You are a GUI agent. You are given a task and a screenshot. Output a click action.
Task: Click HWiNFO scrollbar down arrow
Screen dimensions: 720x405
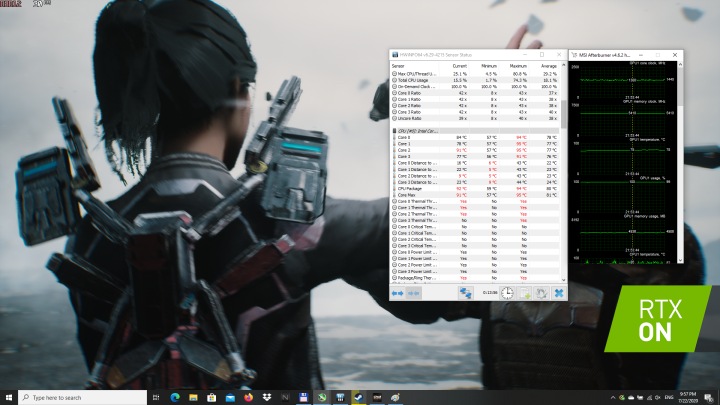564,280
